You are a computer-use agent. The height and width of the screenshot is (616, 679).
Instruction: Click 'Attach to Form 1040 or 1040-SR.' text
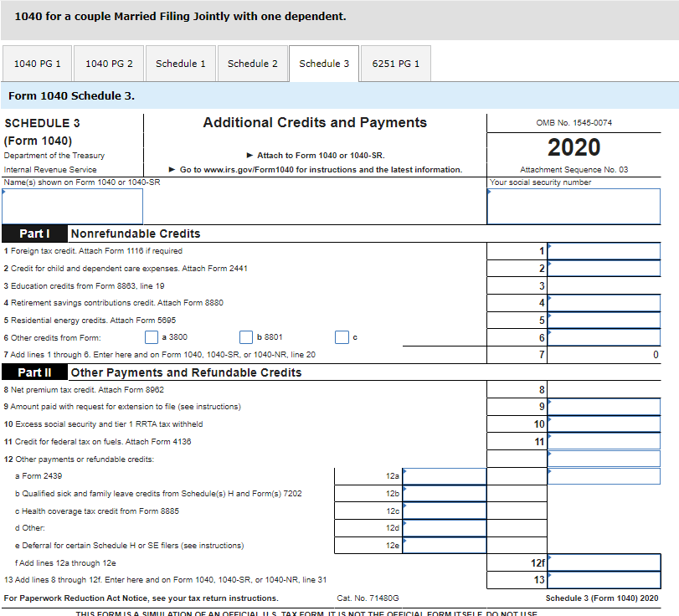(x=316, y=156)
